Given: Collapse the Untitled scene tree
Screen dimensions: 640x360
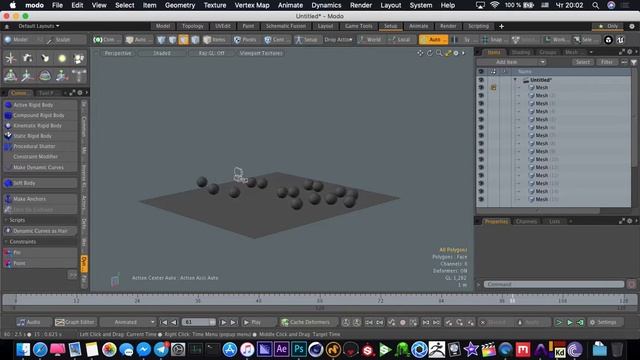Looking at the screenshot, I should (515, 80).
